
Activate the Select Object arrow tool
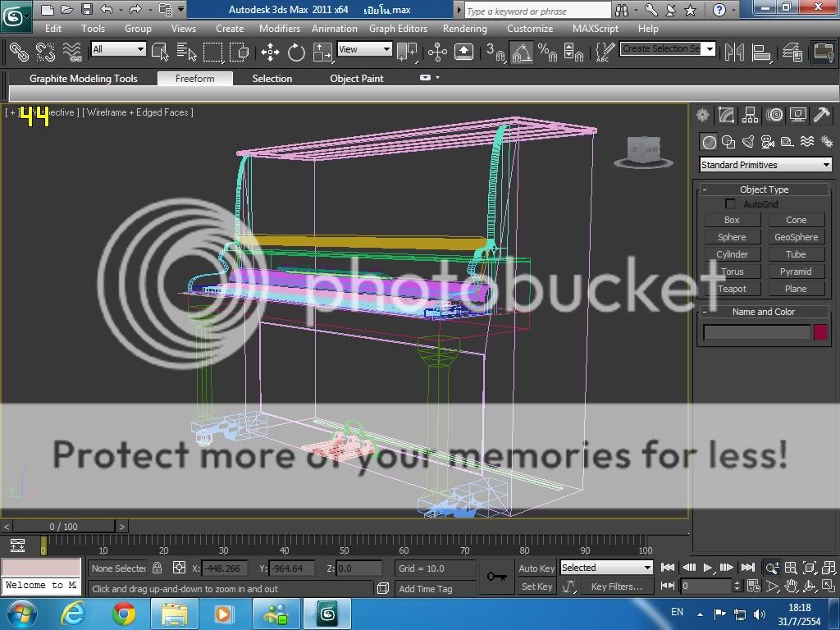(x=160, y=52)
